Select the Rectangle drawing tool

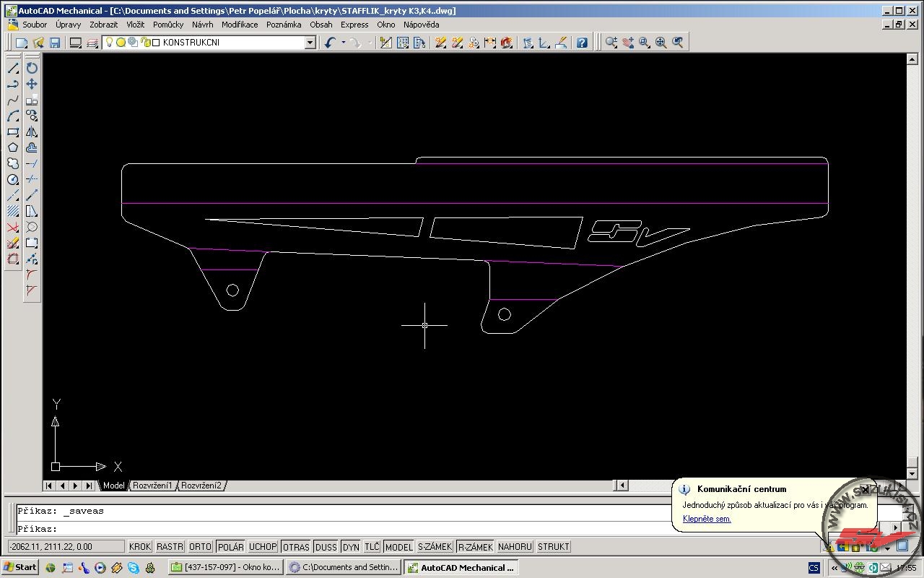[x=13, y=131]
